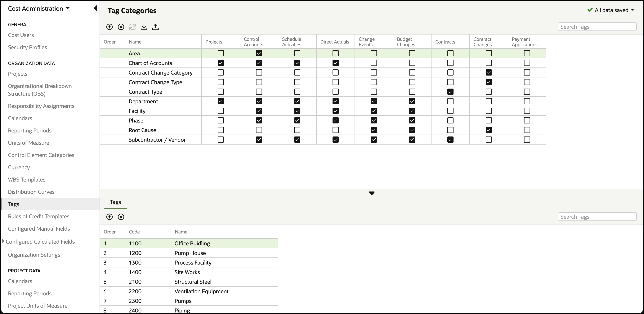Select Tags in the sidebar

(50, 204)
